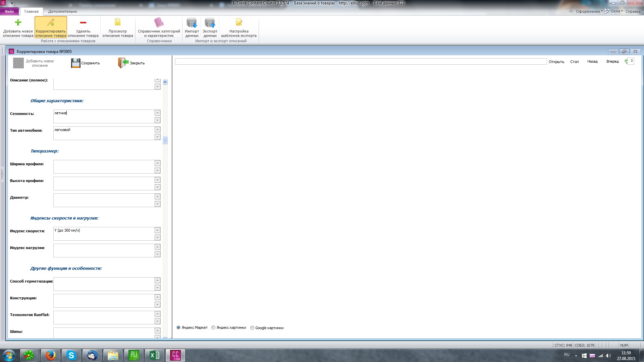Open the Справка menu
The image size is (644, 362).
coord(634,11)
